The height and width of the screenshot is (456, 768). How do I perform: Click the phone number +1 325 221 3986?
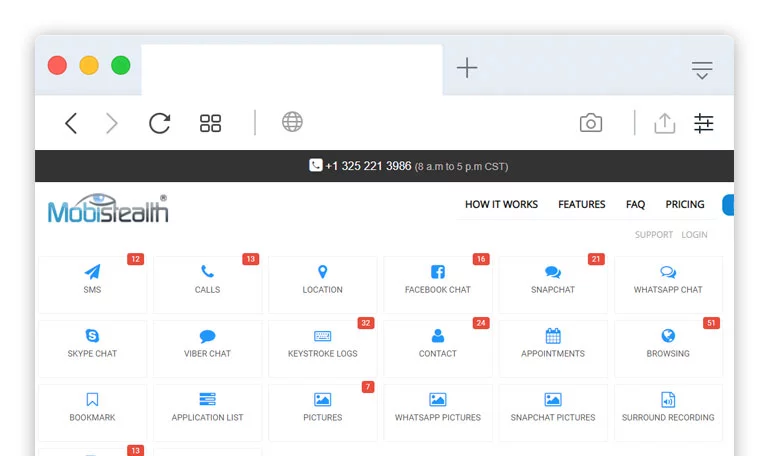tap(368, 166)
